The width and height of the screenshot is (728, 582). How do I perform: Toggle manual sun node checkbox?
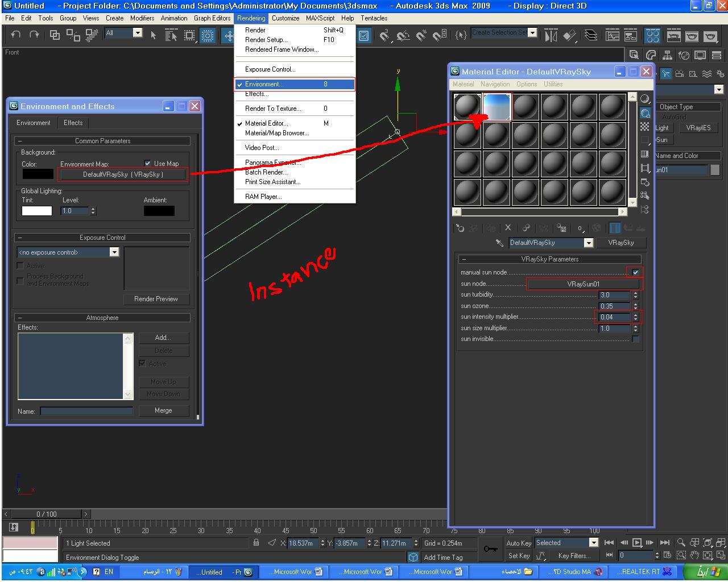(635, 272)
